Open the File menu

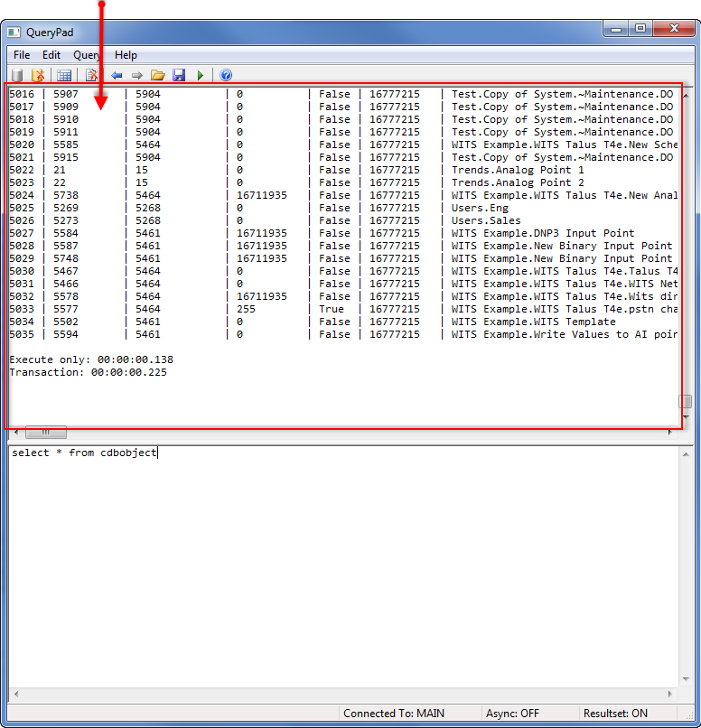click(x=22, y=55)
